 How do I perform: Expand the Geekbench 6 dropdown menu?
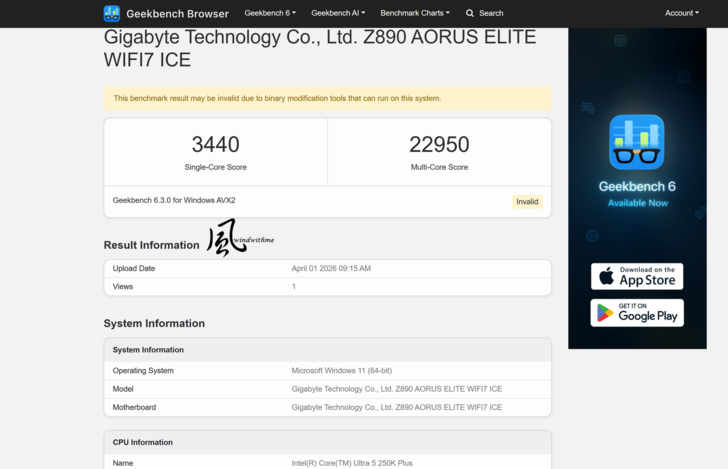[270, 13]
